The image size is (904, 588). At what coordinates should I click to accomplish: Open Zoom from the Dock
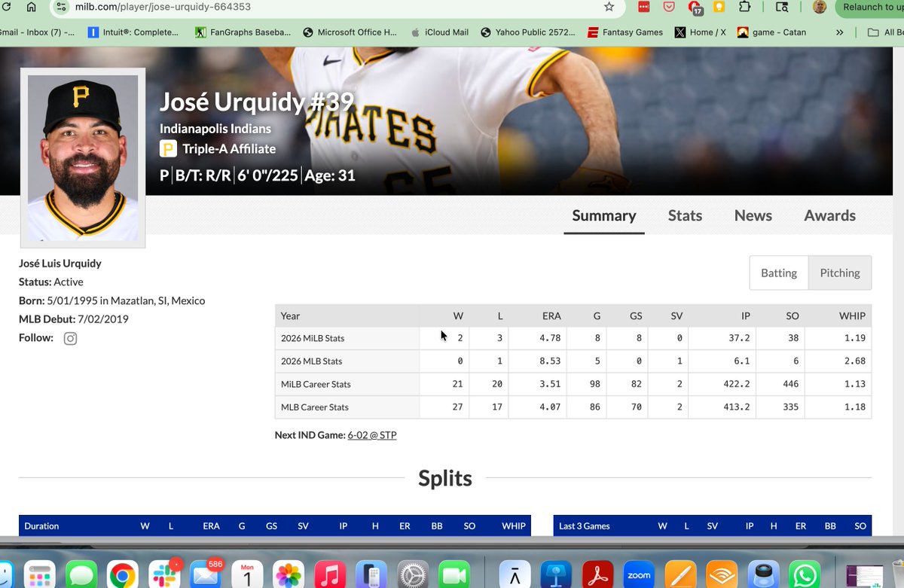pyautogui.click(x=639, y=575)
